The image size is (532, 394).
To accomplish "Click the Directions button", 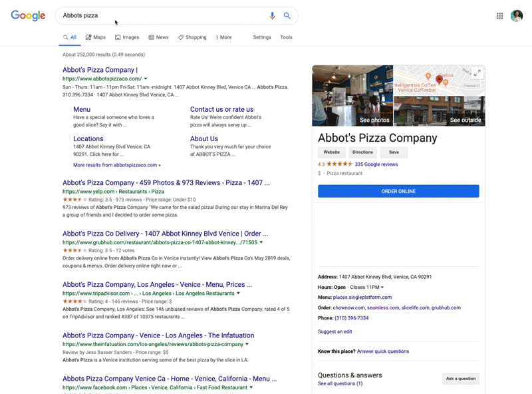I will click(x=362, y=152).
